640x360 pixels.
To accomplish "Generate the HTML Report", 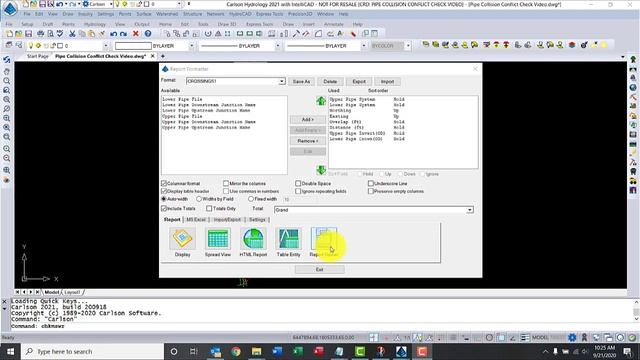I will [253, 238].
